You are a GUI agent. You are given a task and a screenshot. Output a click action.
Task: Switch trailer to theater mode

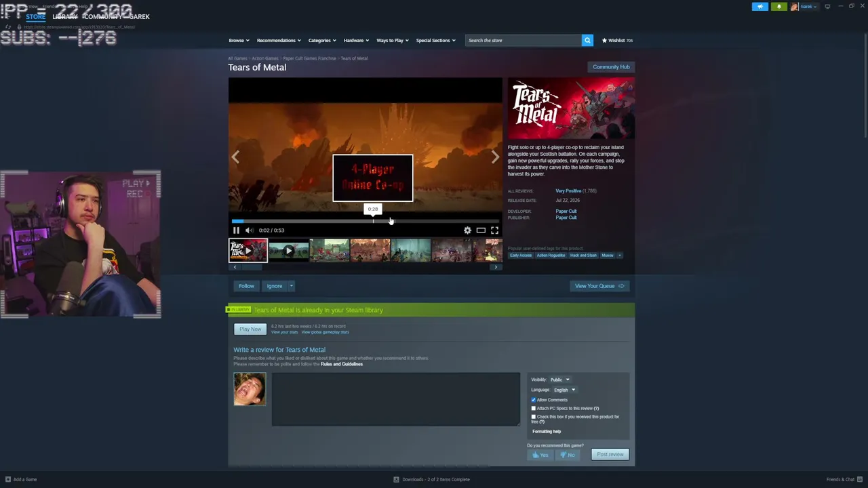[481, 230]
